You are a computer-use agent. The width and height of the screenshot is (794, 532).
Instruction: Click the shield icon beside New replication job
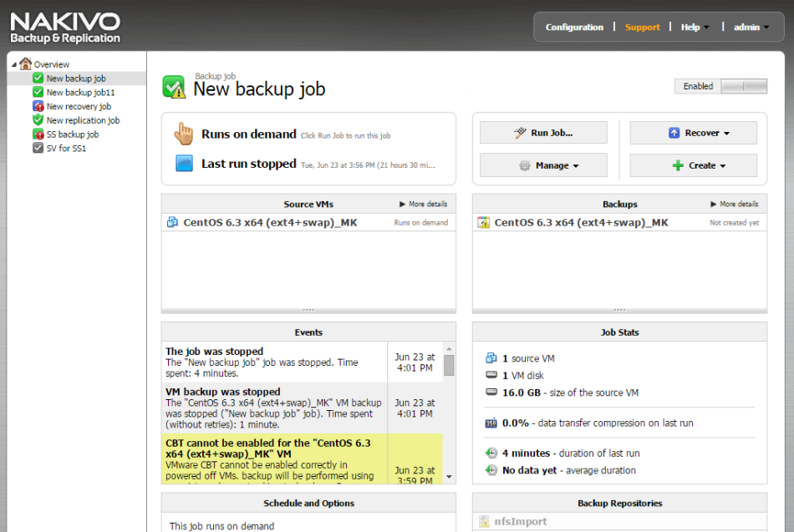pyautogui.click(x=38, y=120)
